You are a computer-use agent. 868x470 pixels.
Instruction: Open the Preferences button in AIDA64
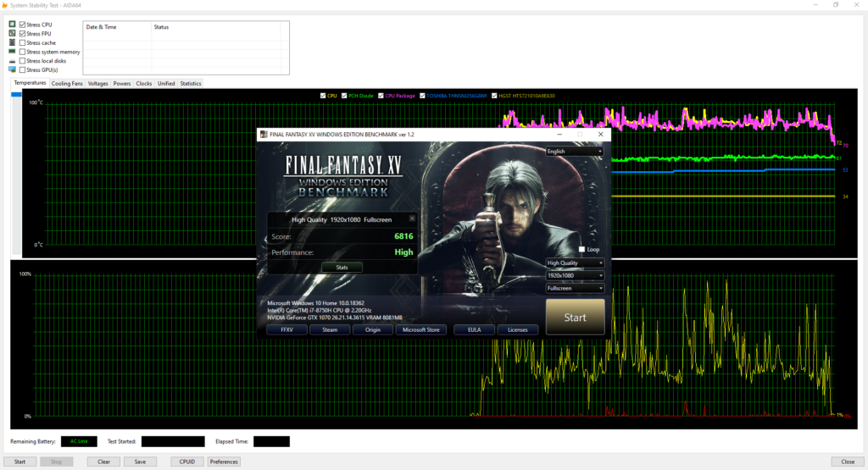[224, 462]
